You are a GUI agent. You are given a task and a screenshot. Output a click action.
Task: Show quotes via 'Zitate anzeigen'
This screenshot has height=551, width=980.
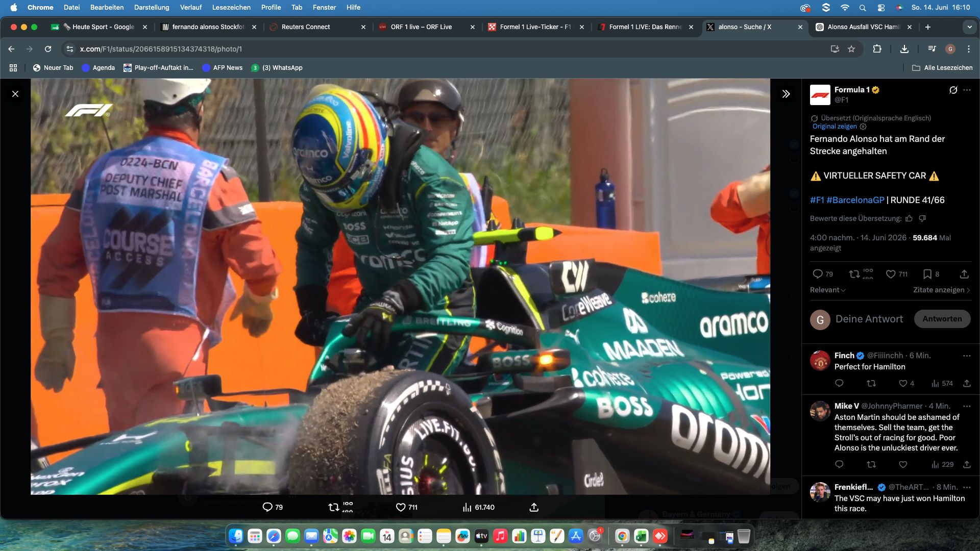click(942, 290)
